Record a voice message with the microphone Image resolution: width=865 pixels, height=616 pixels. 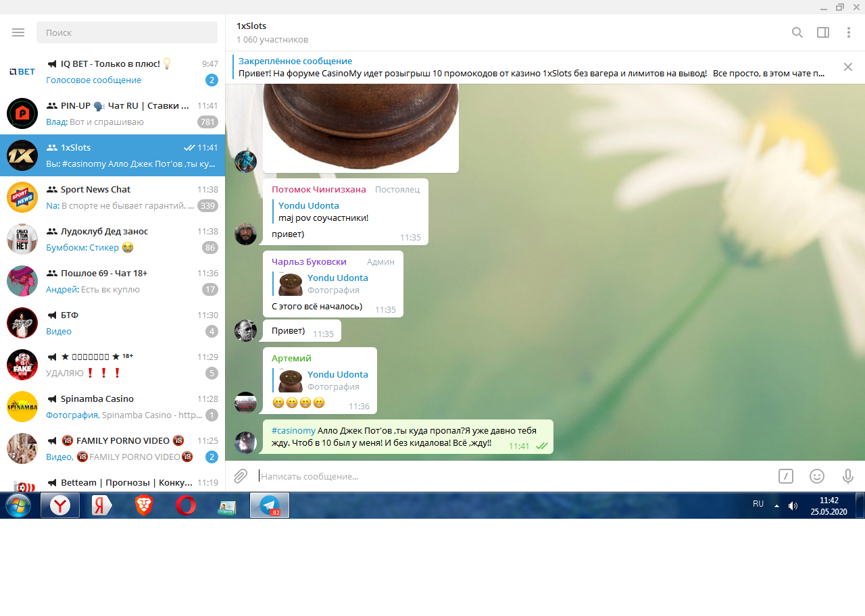coord(848,476)
